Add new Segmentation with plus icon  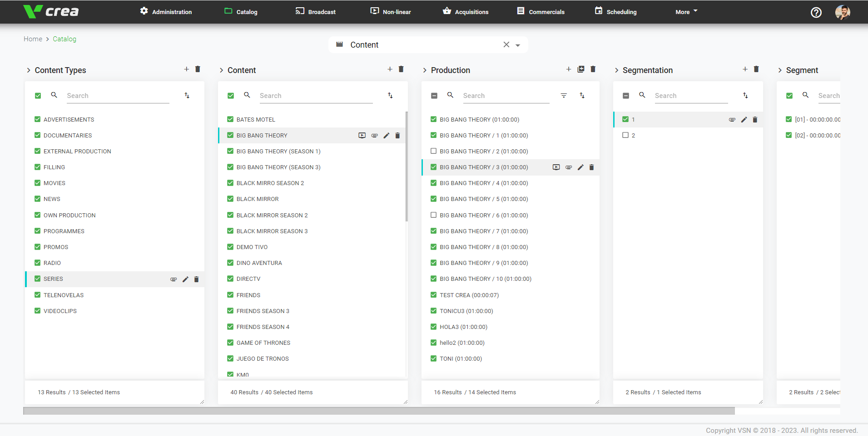pos(745,69)
